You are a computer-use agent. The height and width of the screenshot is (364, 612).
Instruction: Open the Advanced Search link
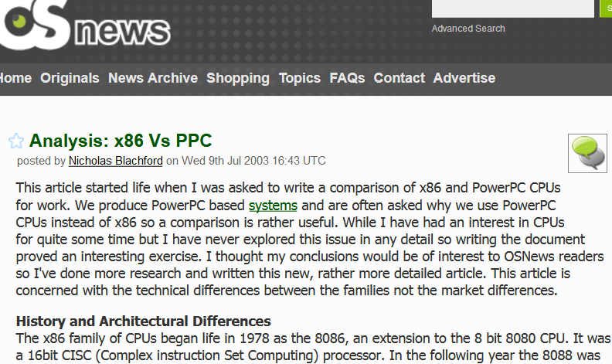click(468, 29)
